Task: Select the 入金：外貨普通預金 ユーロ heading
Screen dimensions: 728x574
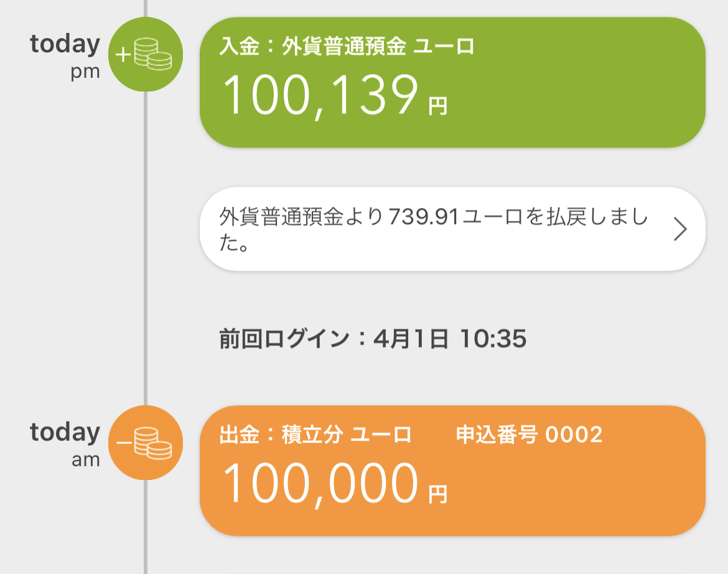Action: 347,47
